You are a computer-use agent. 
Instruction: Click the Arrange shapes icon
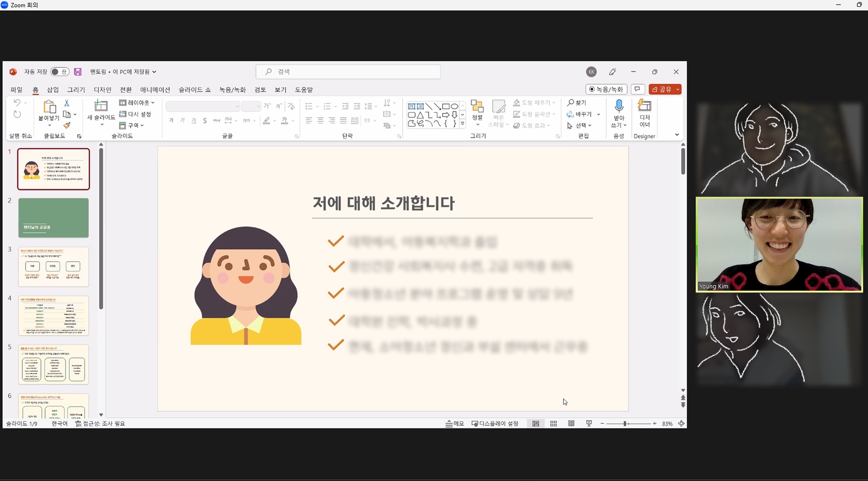[477, 107]
